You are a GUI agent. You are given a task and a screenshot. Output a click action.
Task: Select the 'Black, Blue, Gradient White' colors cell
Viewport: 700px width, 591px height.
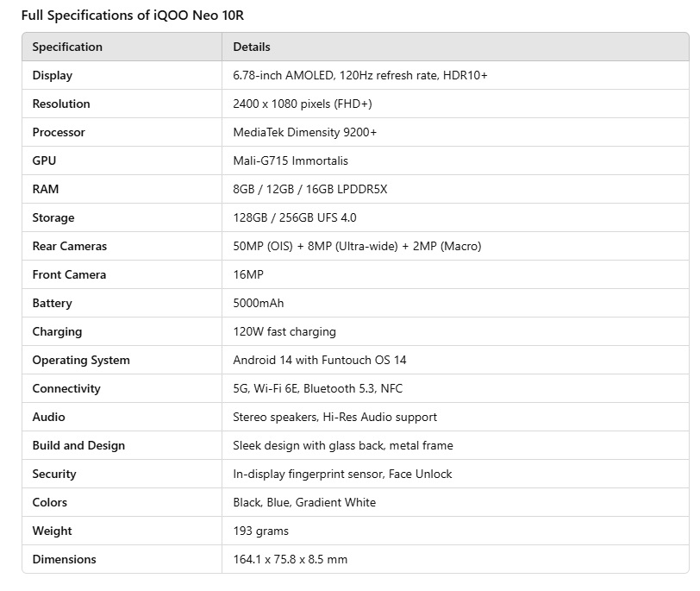tap(304, 502)
